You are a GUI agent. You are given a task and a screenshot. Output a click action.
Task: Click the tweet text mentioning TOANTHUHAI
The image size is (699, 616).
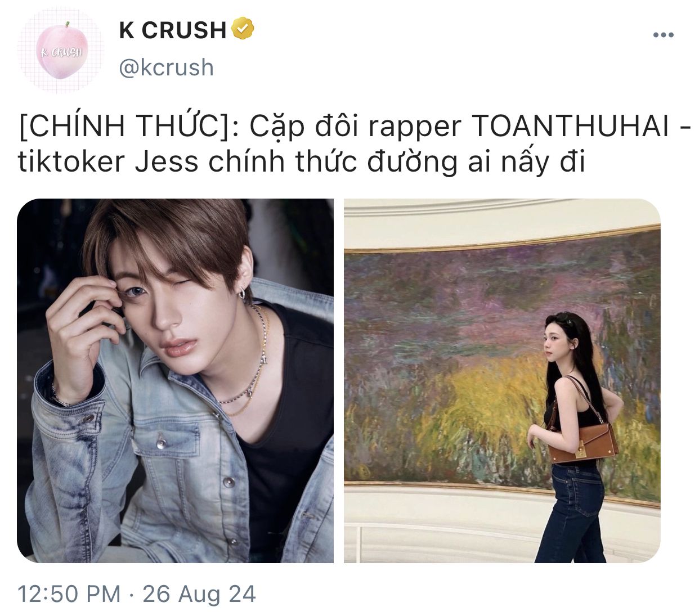355,144
